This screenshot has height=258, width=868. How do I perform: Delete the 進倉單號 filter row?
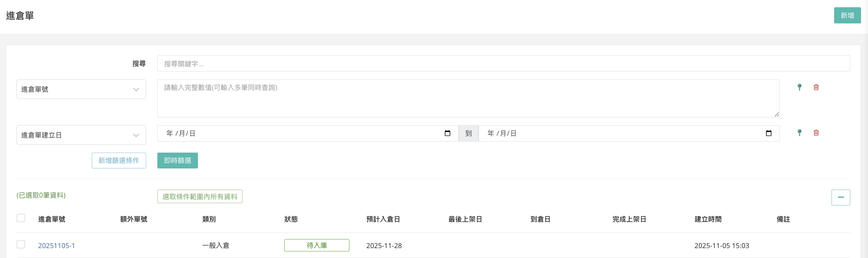click(816, 87)
